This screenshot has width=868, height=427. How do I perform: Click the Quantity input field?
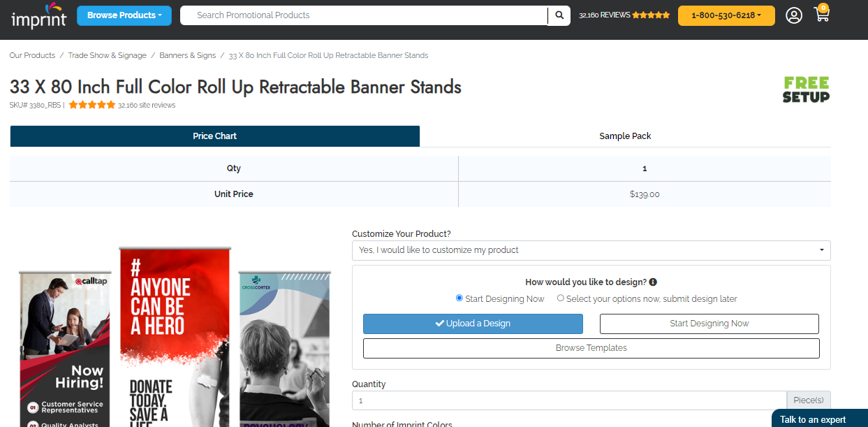pyautogui.click(x=569, y=400)
